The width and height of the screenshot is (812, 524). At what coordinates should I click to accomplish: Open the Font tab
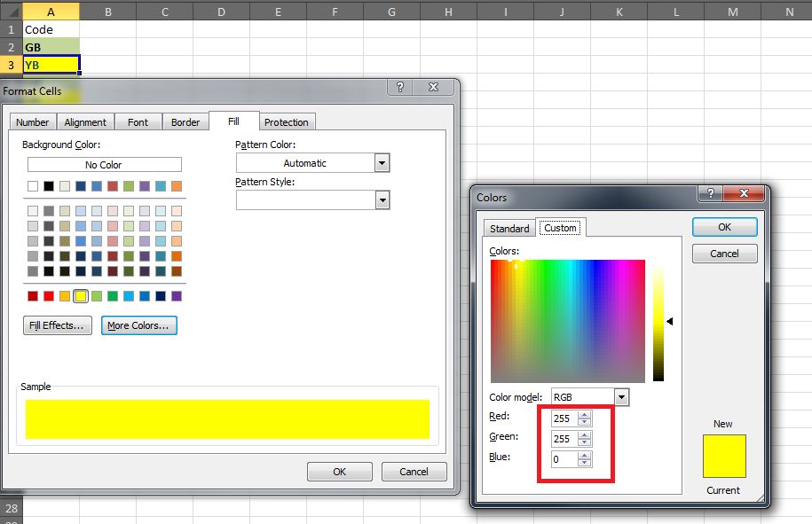click(x=138, y=122)
